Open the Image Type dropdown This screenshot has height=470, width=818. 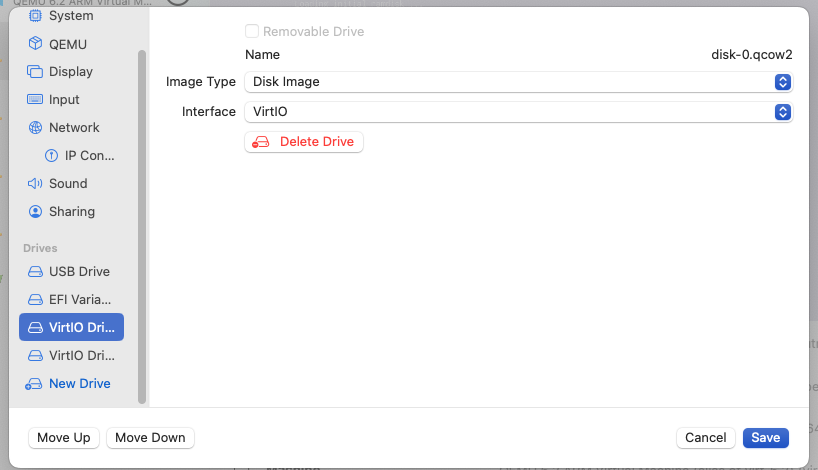point(519,82)
